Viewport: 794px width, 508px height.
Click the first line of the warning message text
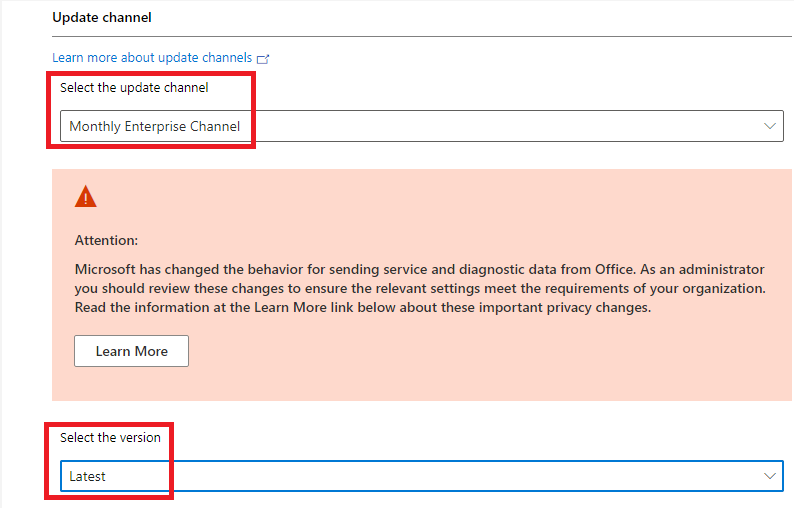(419, 270)
